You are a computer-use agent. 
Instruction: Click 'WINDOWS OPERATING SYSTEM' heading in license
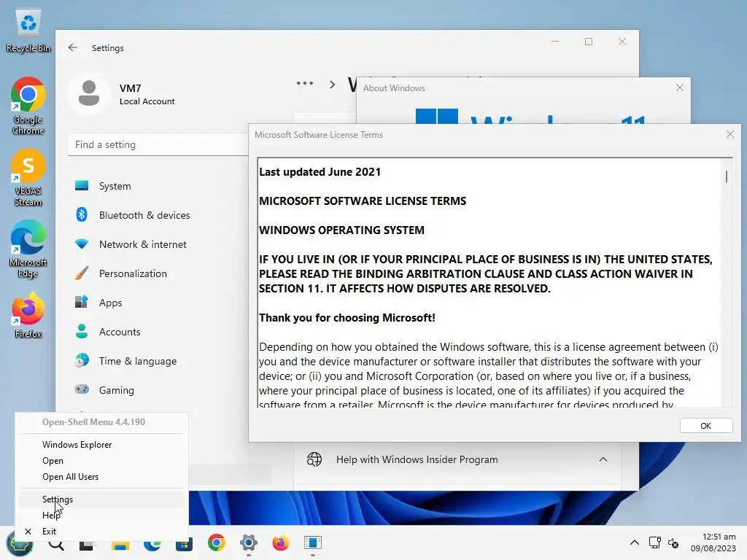pos(341,230)
